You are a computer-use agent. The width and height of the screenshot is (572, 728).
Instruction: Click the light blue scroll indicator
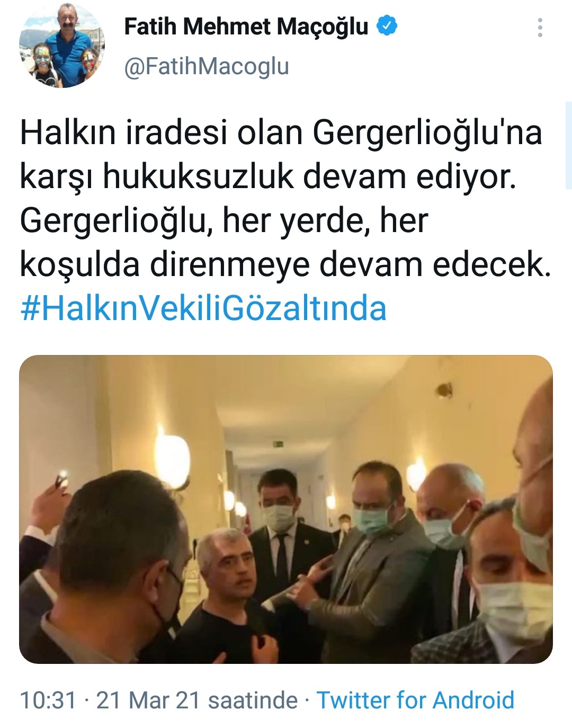568,145
